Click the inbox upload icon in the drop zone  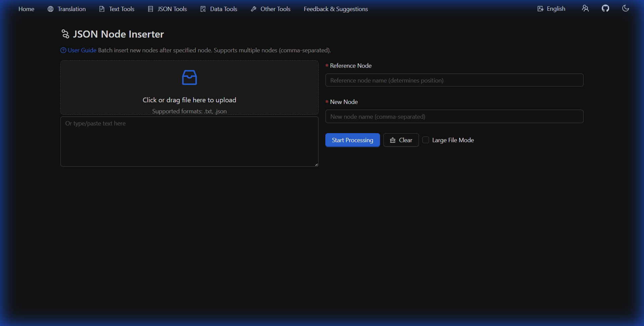189,77
